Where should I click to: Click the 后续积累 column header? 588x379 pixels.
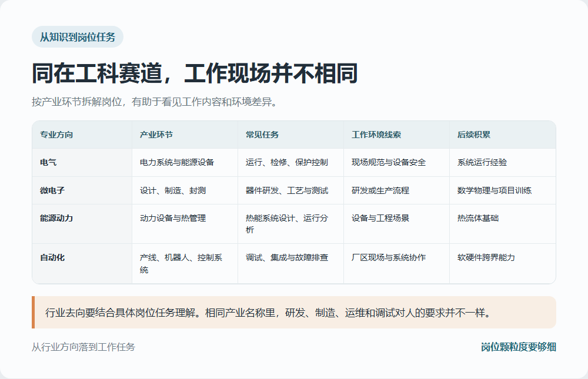point(503,135)
